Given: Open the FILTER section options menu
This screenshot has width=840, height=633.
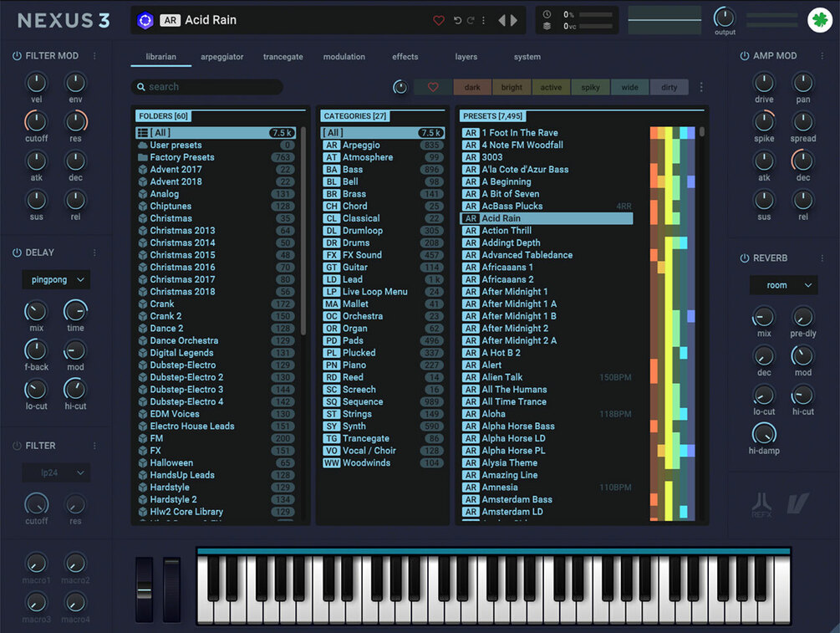Looking at the screenshot, I should [x=94, y=446].
